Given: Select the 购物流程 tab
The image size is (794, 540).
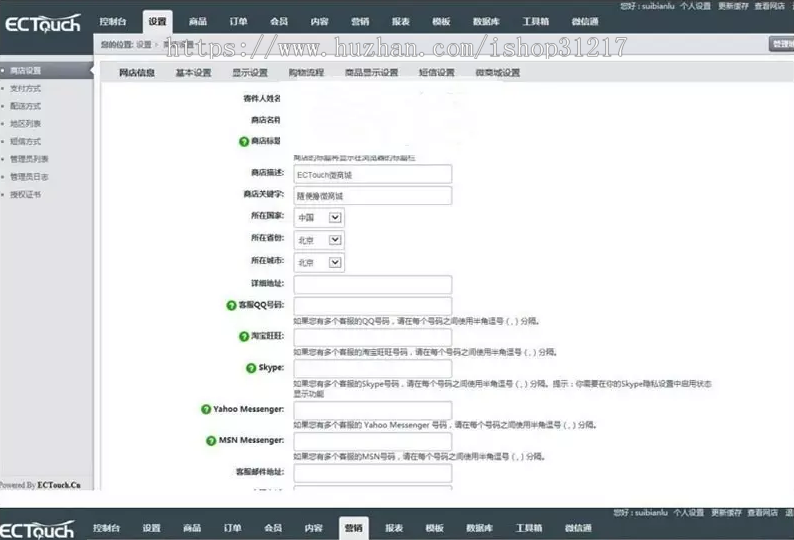Looking at the screenshot, I should pyautogui.click(x=306, y=73).
